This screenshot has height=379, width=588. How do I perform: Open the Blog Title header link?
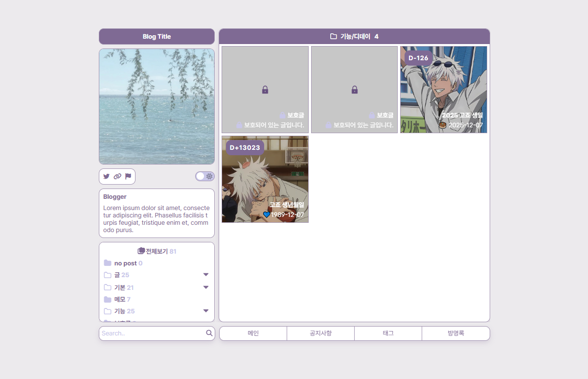(157, 37)
